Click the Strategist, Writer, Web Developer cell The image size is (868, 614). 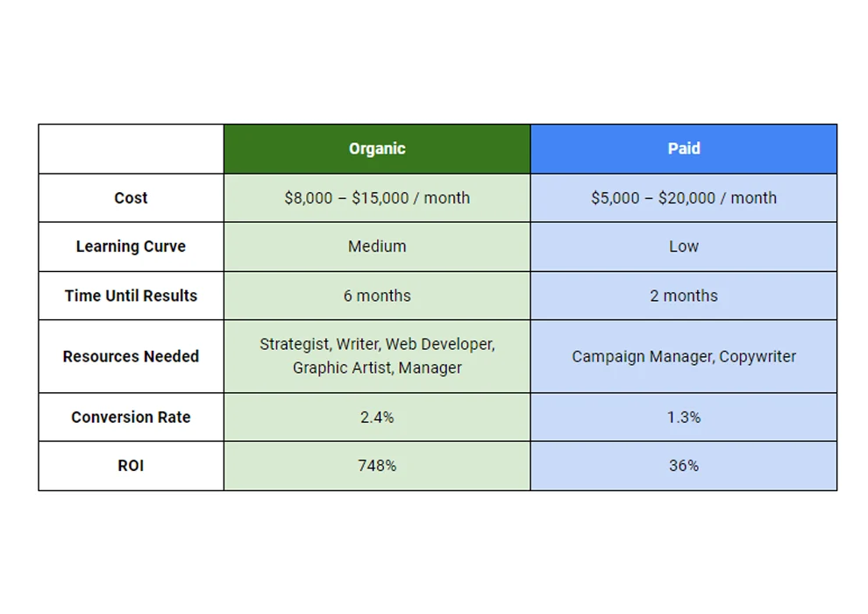[377, 356]
